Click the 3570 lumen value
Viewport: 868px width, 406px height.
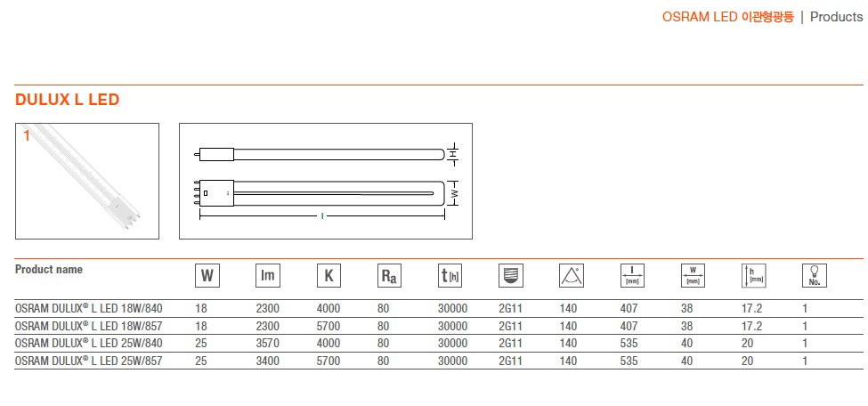[x=268, y=344]
